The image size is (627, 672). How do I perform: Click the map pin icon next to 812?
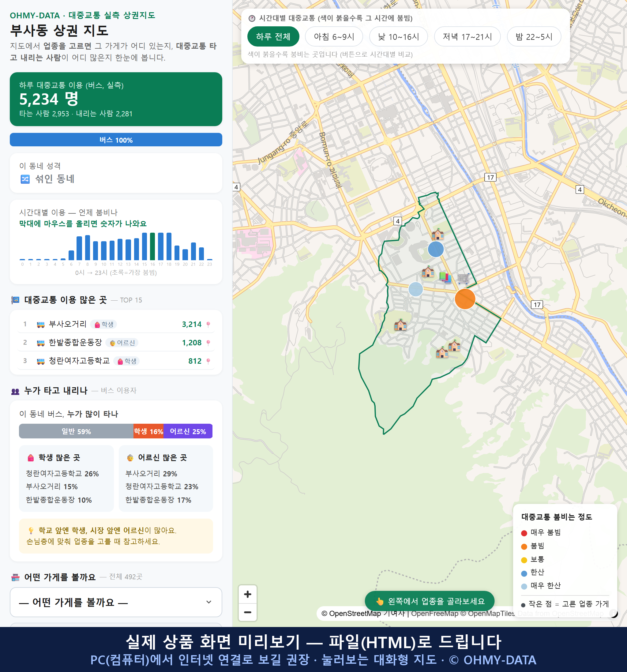coord(208,361)
